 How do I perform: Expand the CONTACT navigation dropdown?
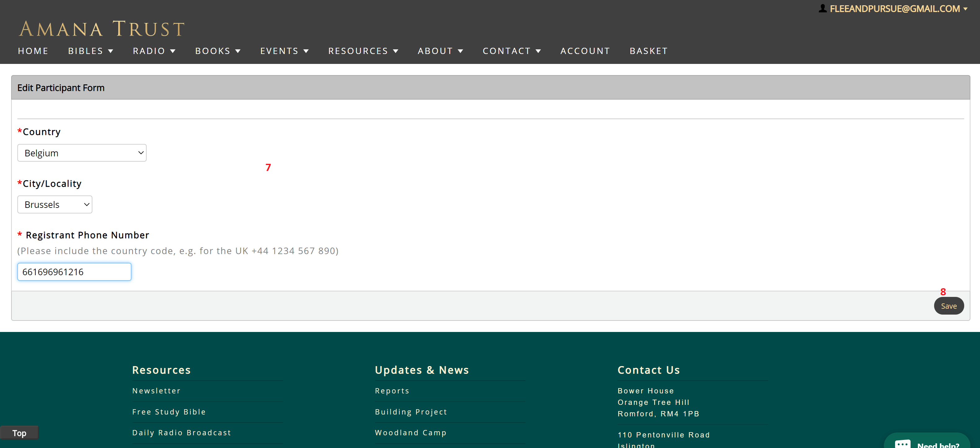coord(512,51)
